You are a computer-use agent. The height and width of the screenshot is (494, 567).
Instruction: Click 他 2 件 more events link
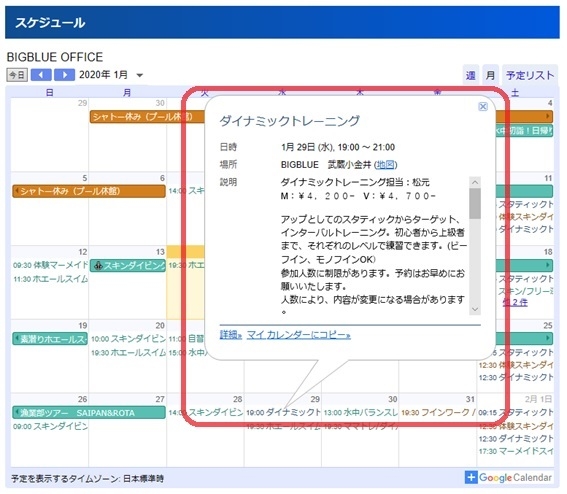tap(515, 302)
